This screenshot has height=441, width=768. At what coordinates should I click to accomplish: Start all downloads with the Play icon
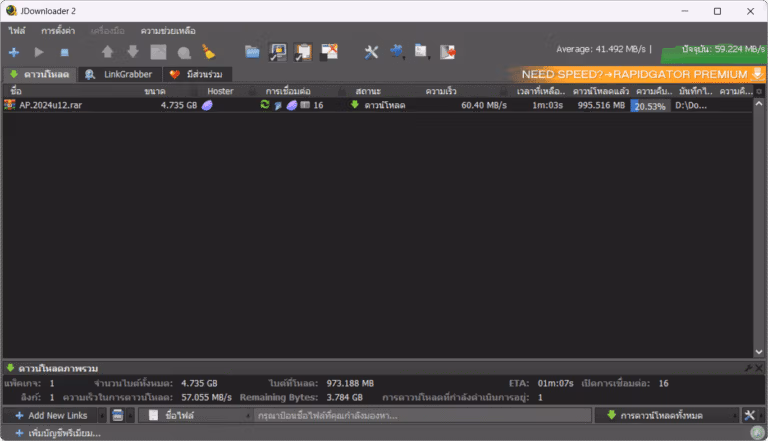[x=39, y=52]
